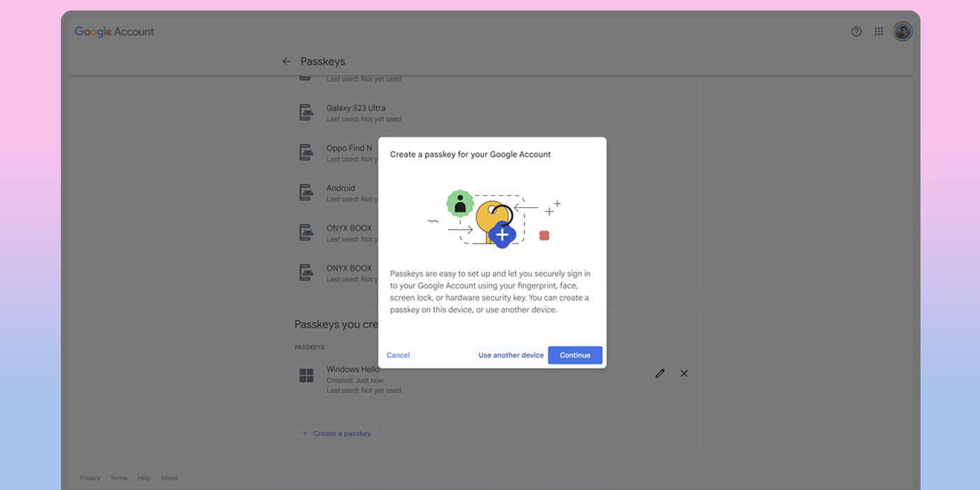Open the Help link in footer
This screenshot has width=980, height=490.
(x=143, y=477)
